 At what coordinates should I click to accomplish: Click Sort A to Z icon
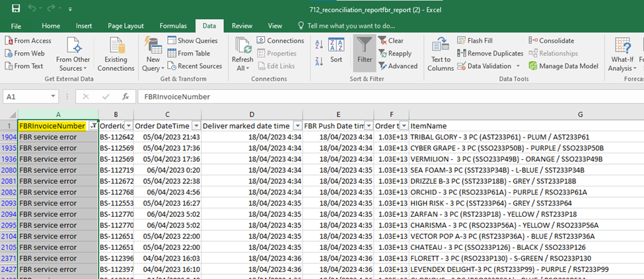pos(320,44)
